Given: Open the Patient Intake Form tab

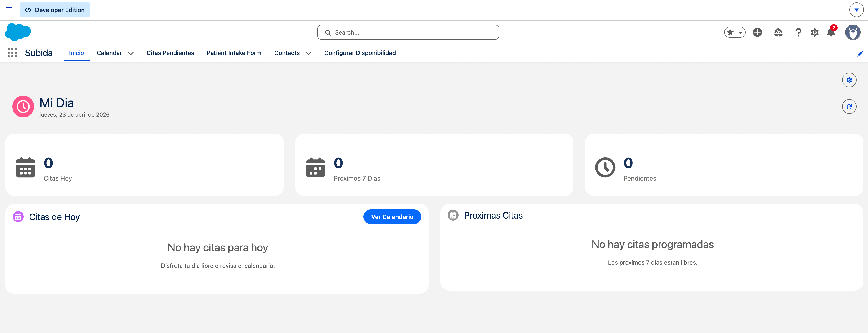Looking at the screenshot, I should point(234,53).
